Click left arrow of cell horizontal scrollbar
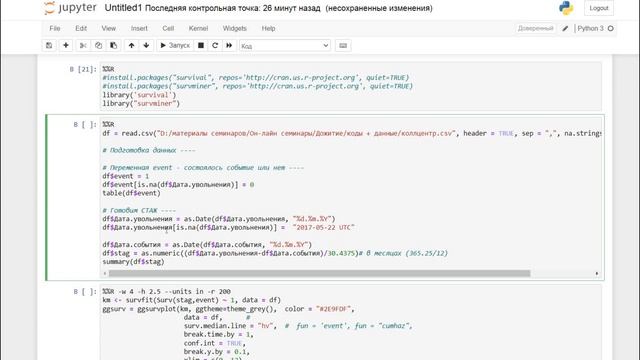This screenshot has height=360, width=640. pyautogui.click(x=105, y=273)
